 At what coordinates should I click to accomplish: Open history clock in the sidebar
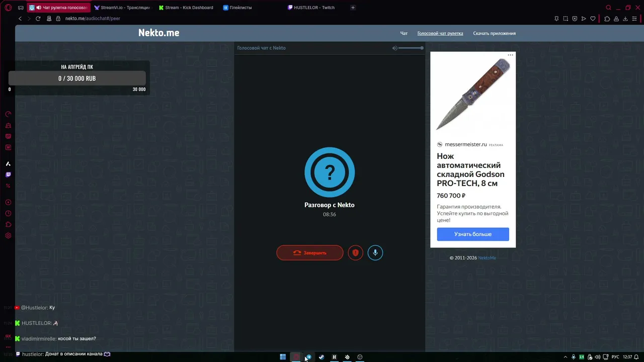[x=8, y=214]
